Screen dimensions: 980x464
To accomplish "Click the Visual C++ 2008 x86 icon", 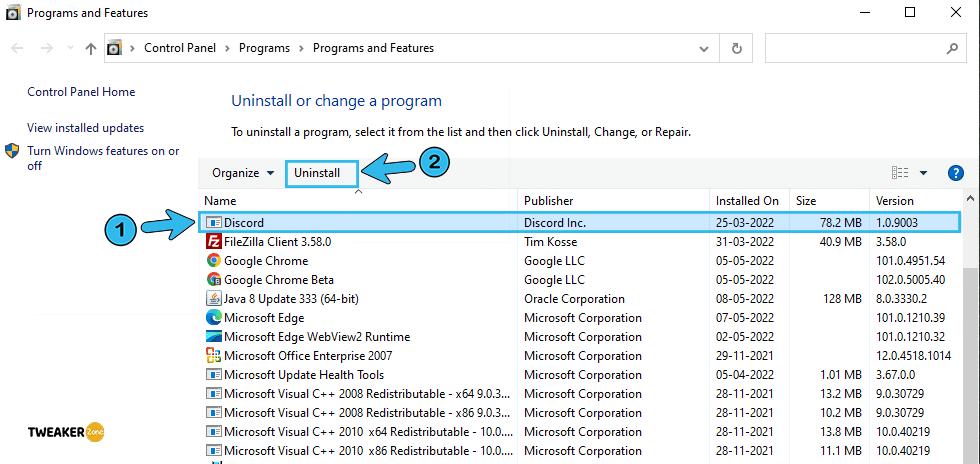I will pos(214,413).
